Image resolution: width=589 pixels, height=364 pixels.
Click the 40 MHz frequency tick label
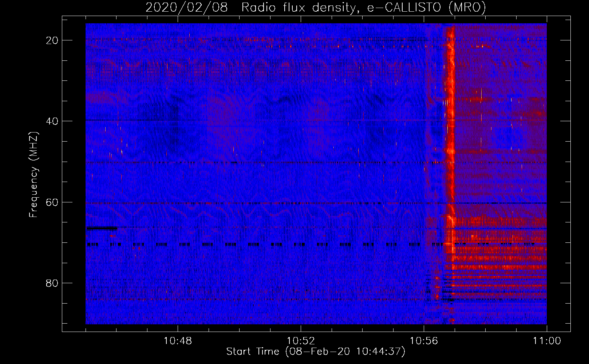[x=52, y=121]
